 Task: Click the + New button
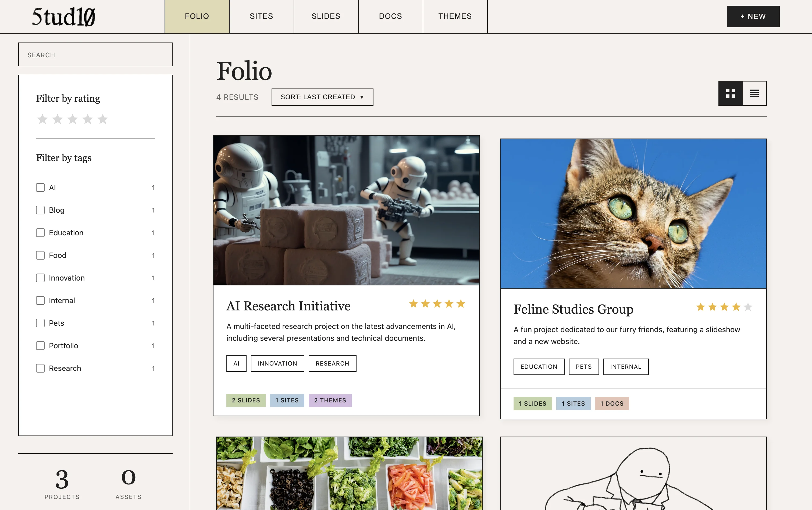753,16
